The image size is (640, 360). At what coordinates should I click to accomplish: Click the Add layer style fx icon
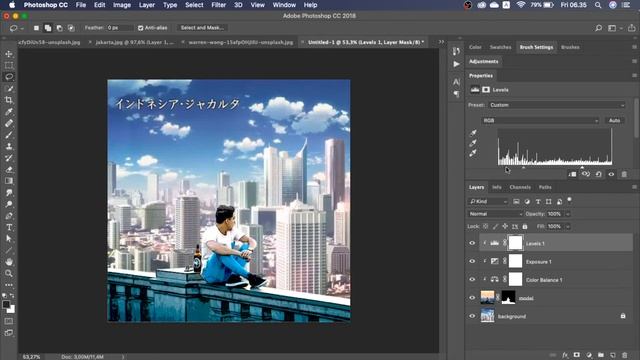pyautogui.click(x=565, y=355)
